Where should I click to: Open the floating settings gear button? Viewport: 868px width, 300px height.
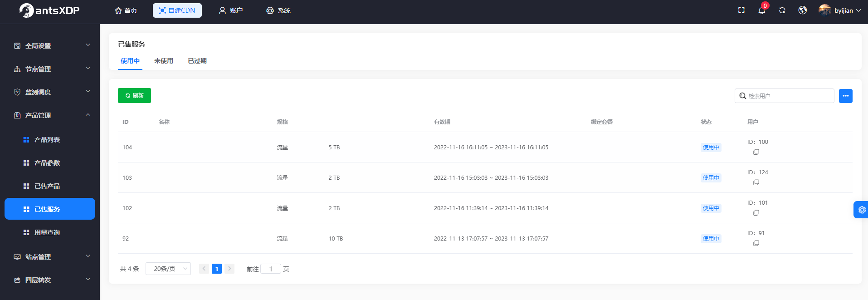[861, 210]
